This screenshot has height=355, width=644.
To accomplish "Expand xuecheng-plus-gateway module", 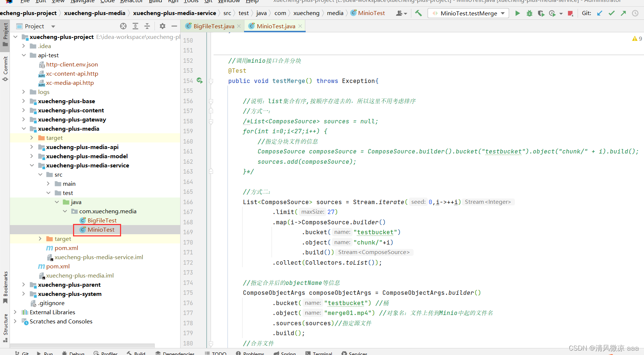I will click(x=23, y=119).
